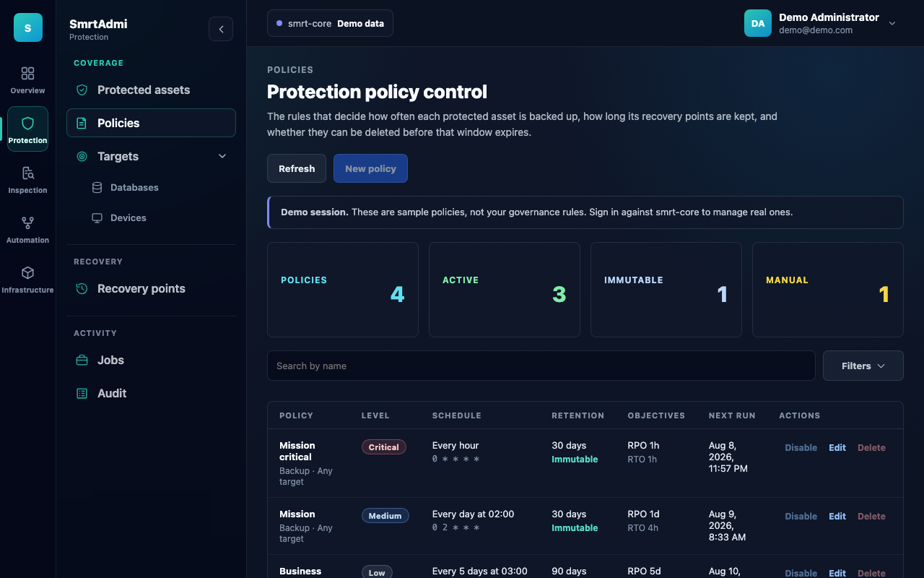Click the Policies document icon
Screen dimensions: 924x578
(x=82, y=124)
